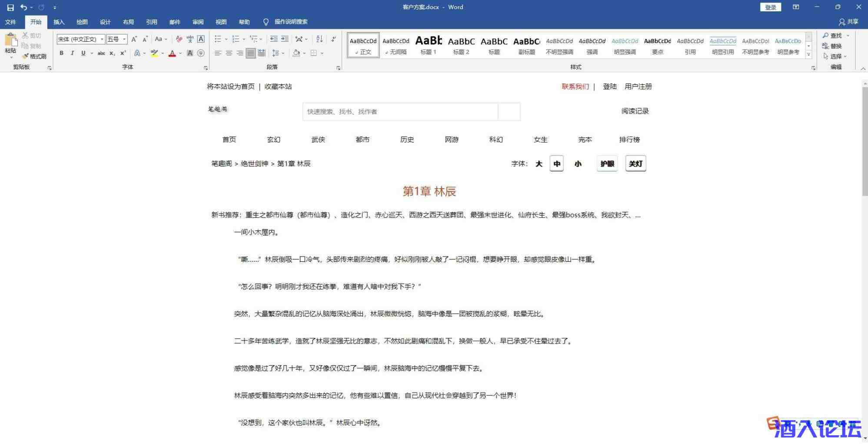Switch to the 审阅 (Review) ribbon tab
The height and width of the screenshot is (444, 868).
pos(198,22)
